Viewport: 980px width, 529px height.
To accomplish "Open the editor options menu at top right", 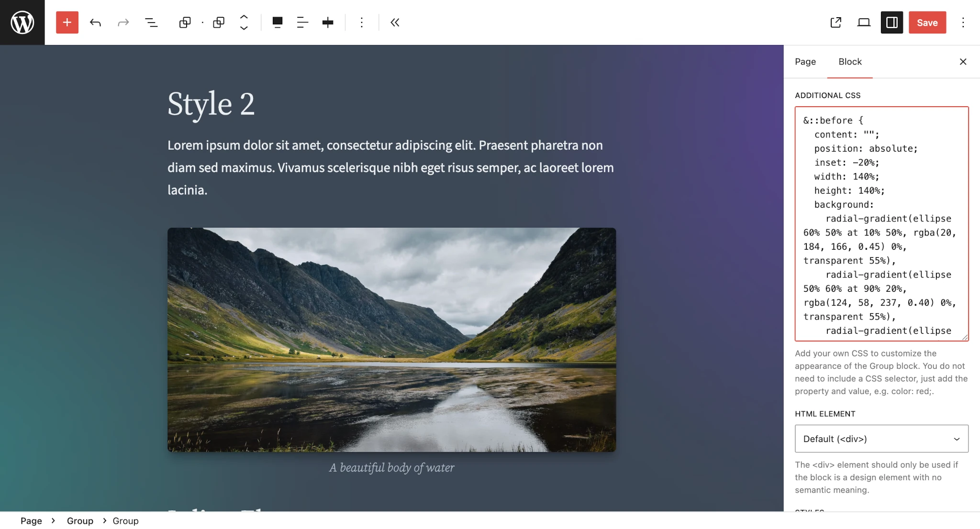I will click(x=962, y=22).
